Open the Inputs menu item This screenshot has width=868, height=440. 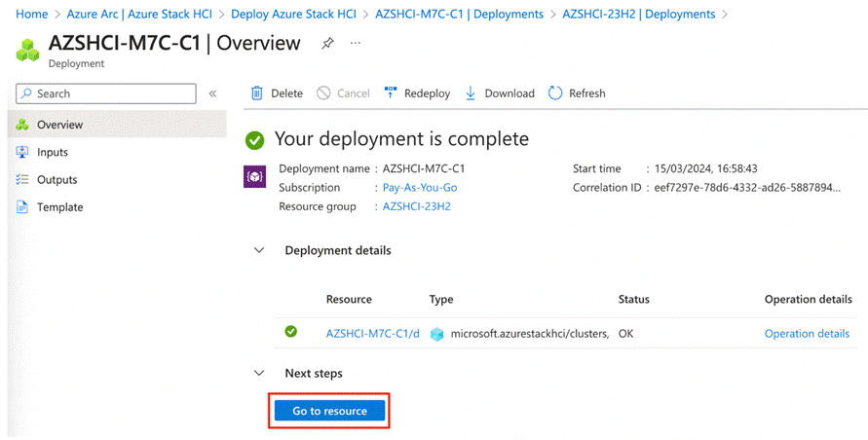pos(53,152)
